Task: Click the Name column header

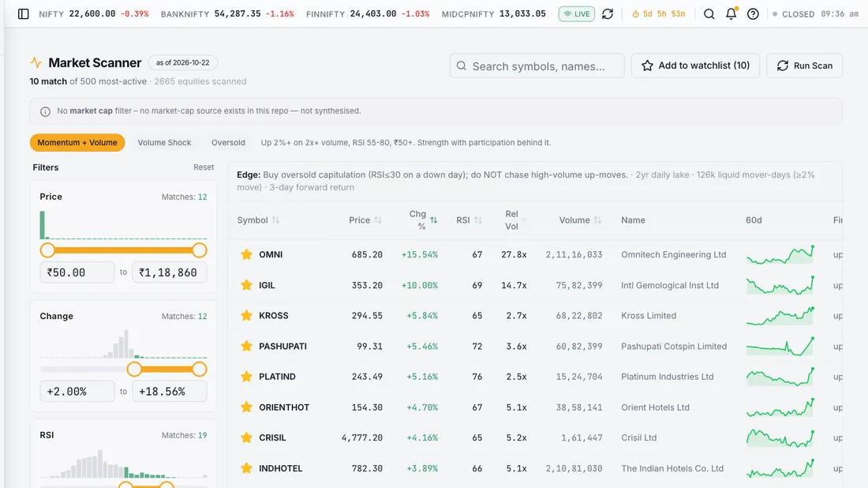Action: 633,220
